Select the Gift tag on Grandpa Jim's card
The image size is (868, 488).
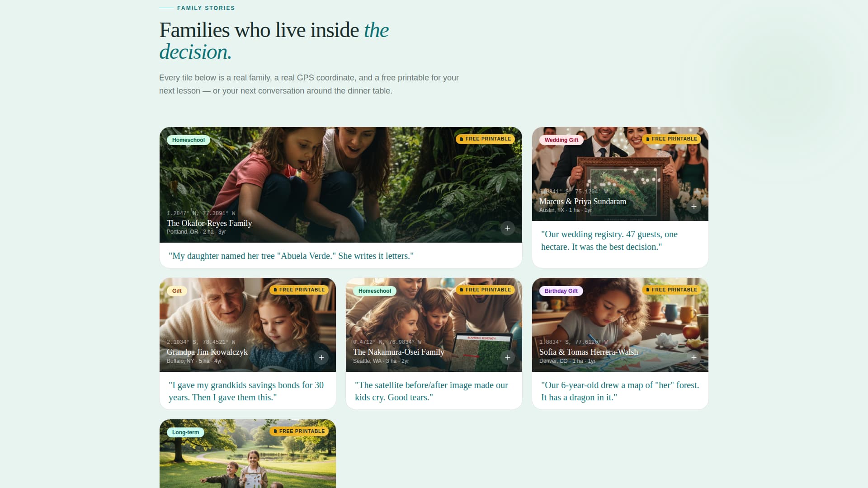pos(176,291)
